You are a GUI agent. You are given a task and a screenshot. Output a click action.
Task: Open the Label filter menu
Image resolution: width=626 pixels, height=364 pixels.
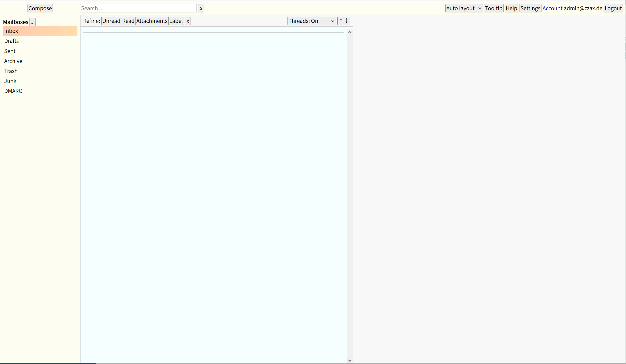pyautogui.click(x=176, y=21)
